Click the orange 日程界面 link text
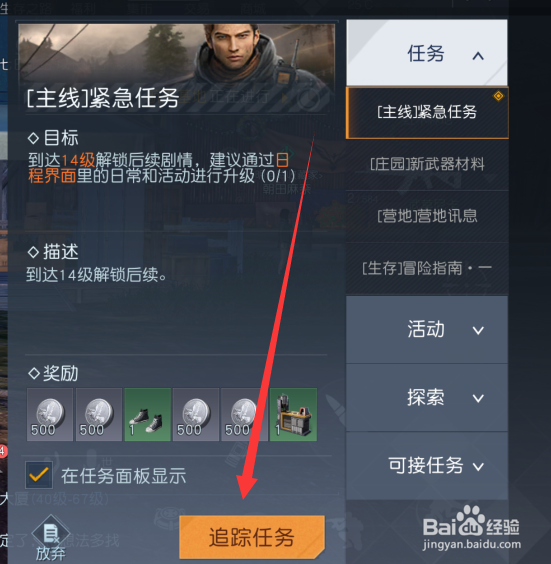The width and height of the screenshot is (551, 564). coord(159,168)
